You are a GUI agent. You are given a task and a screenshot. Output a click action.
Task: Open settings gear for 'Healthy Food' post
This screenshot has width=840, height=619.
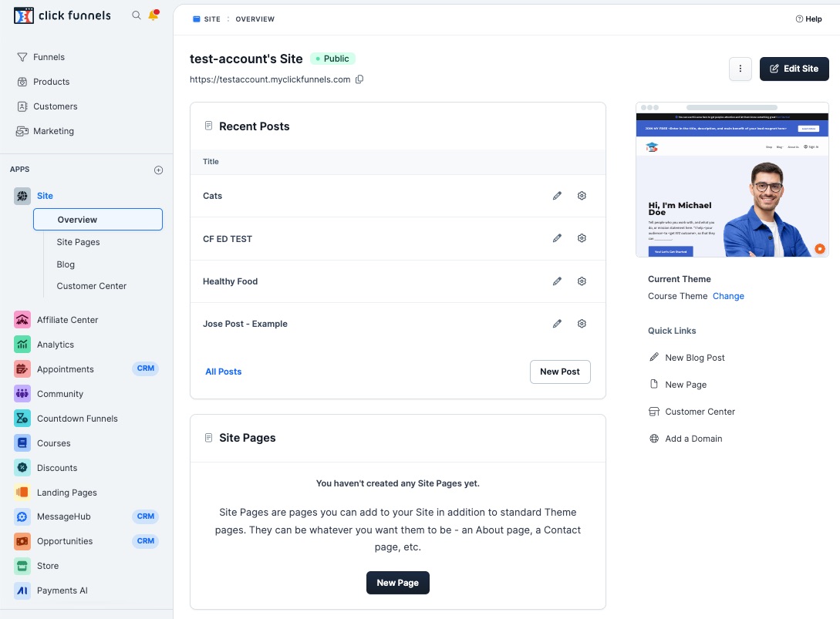pos(582,281)
